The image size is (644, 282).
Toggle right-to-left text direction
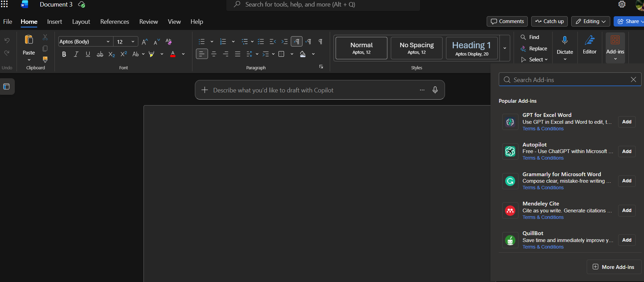(x=308, y=42)
